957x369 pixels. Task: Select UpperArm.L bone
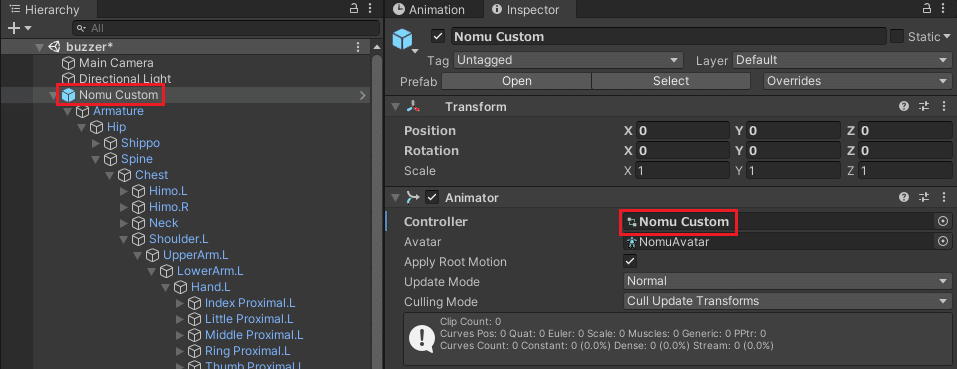pyautogui.click(x=195, y=254)
